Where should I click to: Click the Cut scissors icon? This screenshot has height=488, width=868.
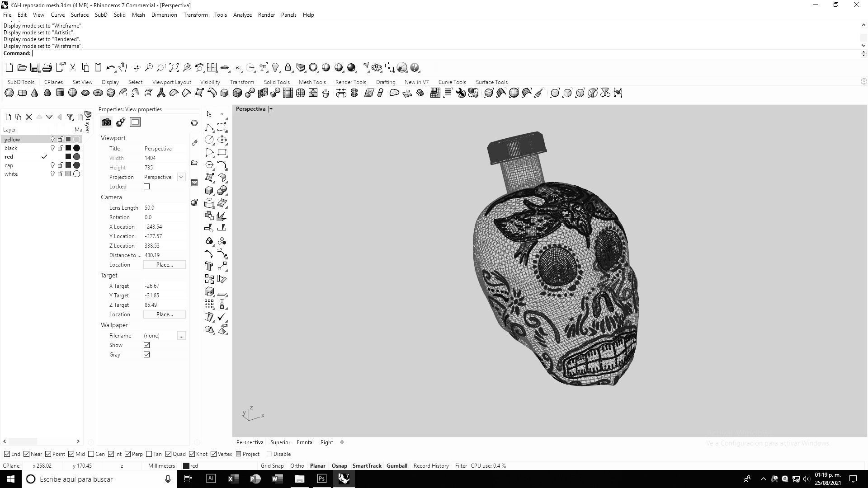coord(72,68)
